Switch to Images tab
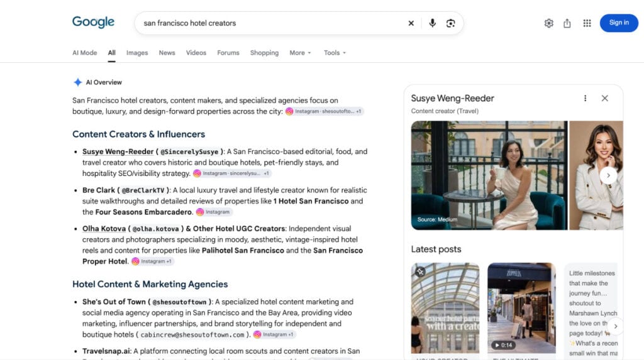Screen dimensions: 644x360 pyautogui.click(x=136, y=53)
